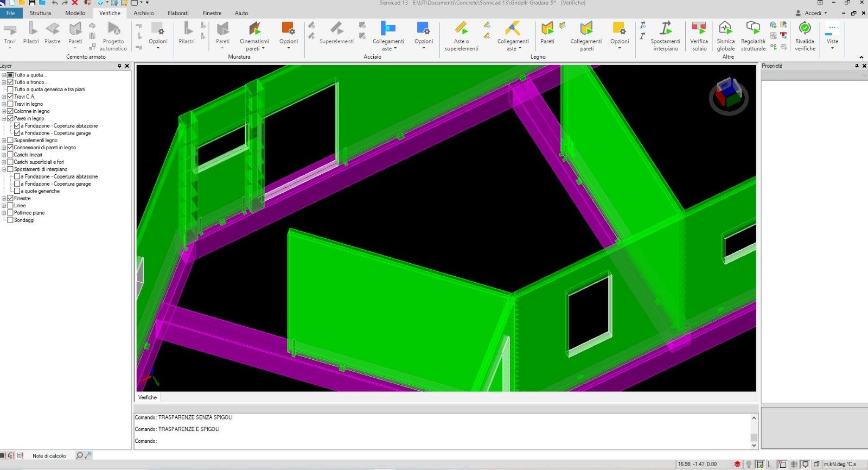Click Note di calcolo button

click(49, 456)
